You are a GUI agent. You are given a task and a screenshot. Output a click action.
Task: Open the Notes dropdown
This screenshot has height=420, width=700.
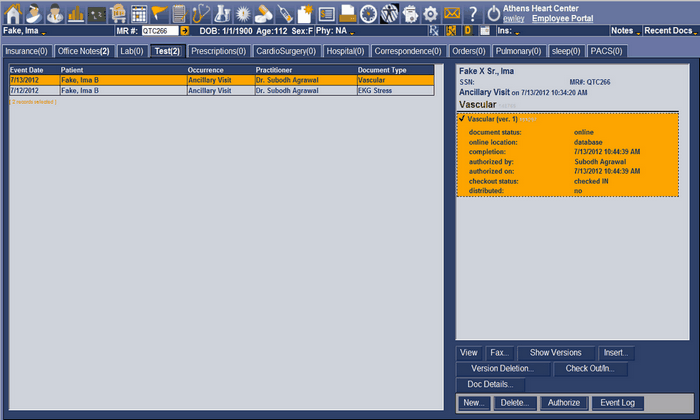(625, 31)
